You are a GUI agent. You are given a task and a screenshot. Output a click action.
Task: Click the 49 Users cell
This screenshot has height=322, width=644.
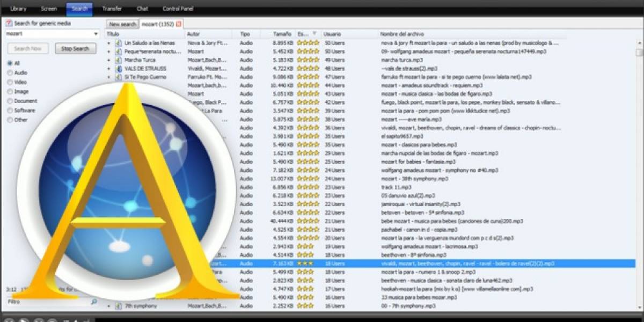coord(335,60)
